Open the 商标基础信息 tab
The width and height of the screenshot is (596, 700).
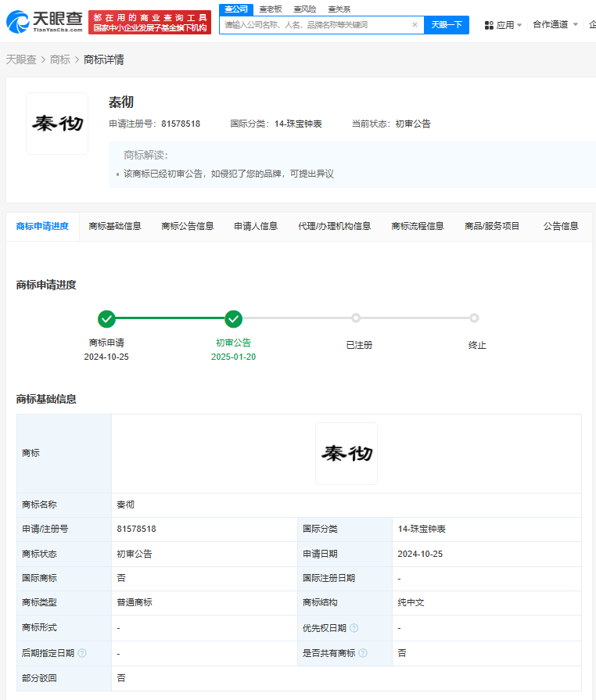click(x=115, y=226)
